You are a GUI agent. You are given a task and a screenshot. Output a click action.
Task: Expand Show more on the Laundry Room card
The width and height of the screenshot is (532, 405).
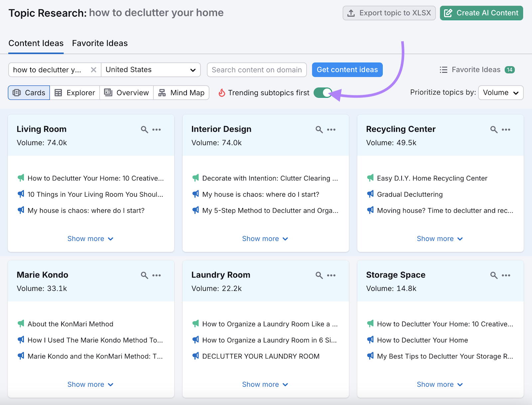265,384
